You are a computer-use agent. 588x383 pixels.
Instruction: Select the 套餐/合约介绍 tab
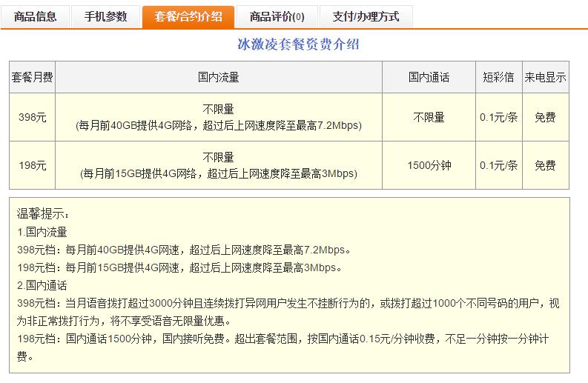click(x=188, y=16)
